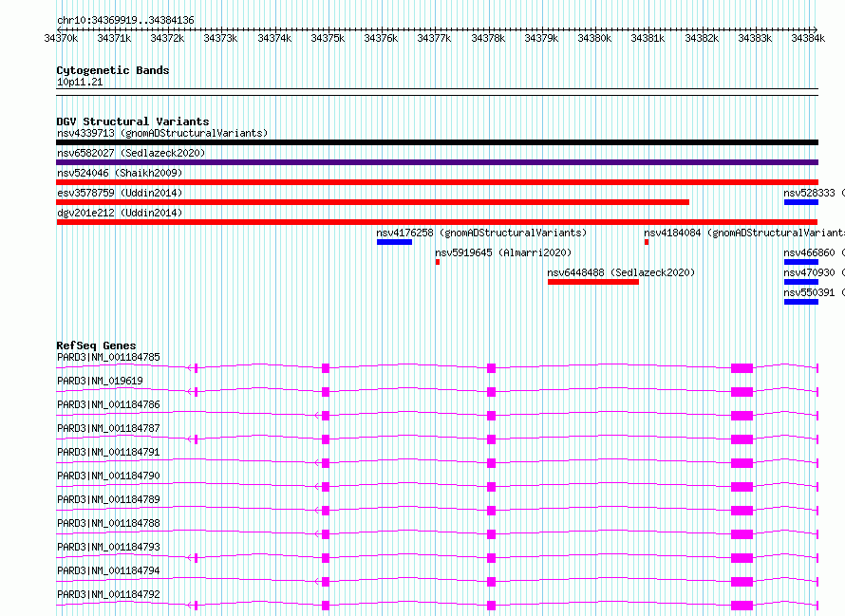
Task: Open variant label nsv5919645 (Almarri2020)
Action: [503, 252]
